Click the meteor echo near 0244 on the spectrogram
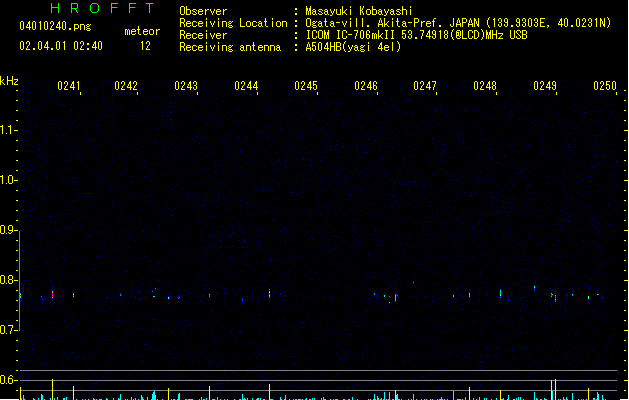629x400 pixels. point(269,294)
